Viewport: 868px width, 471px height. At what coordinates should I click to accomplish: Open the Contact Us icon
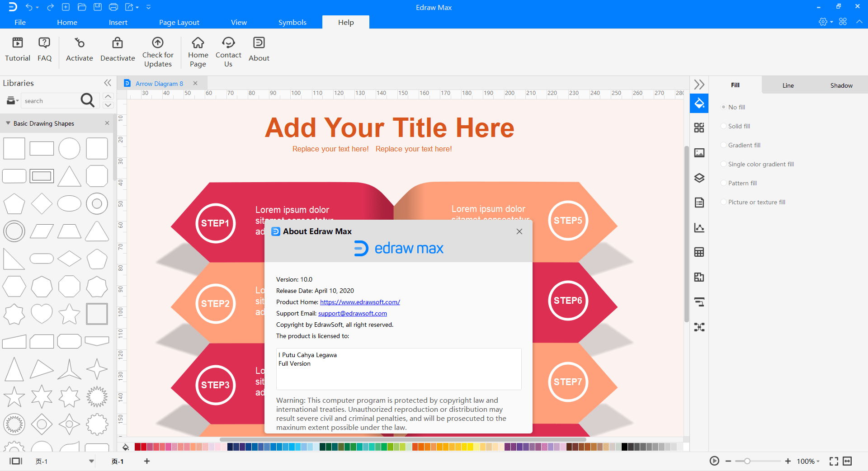pyautogui.click(x=228, y=43)
